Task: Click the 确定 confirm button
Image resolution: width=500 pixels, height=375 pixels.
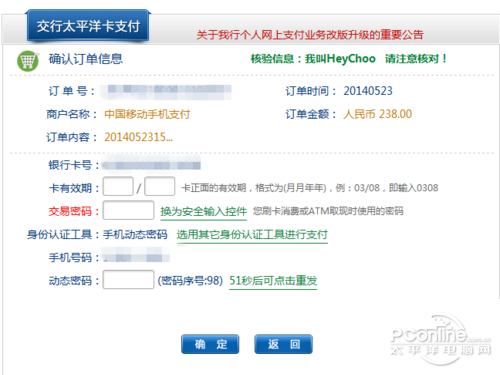Action: coord(210,344)
